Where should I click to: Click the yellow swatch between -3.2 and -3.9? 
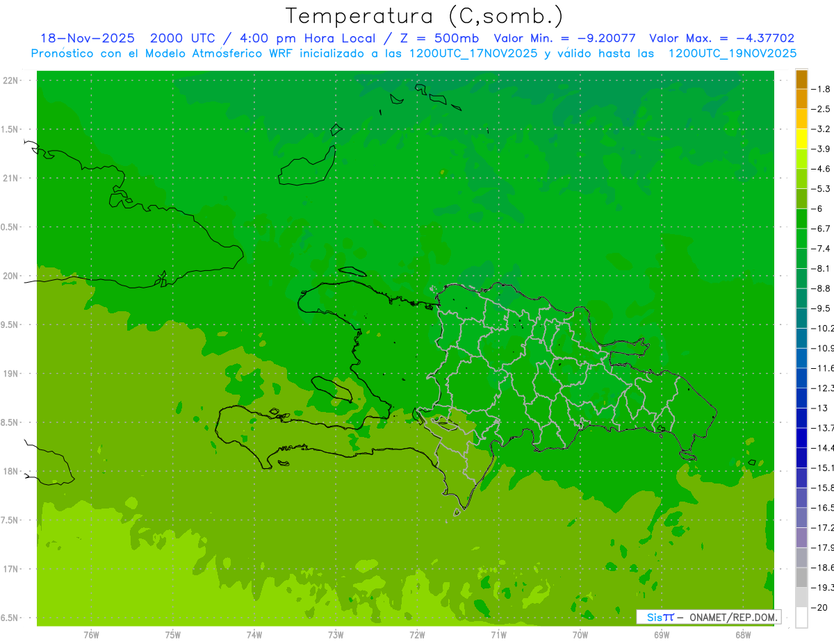pos(801,139)
